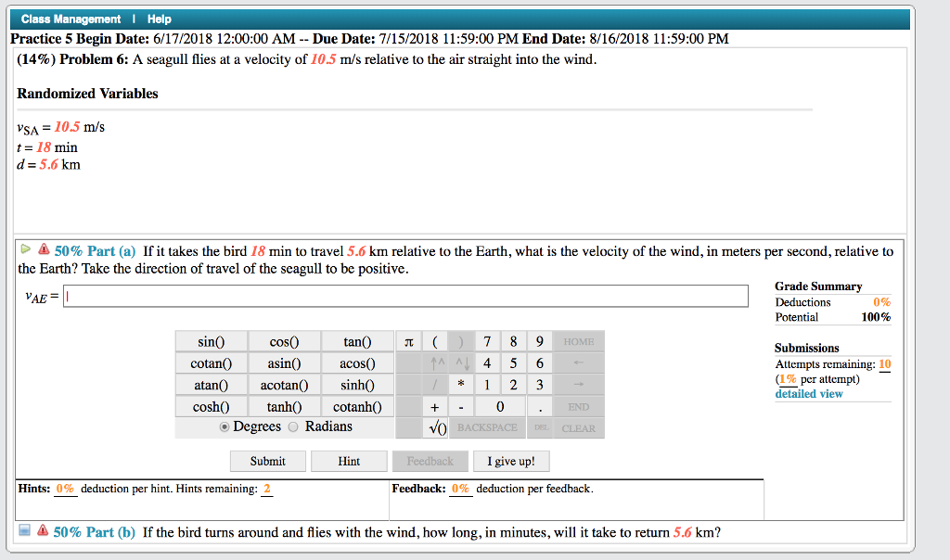
Task: Open the detailed view link
Action: (809, 393)
